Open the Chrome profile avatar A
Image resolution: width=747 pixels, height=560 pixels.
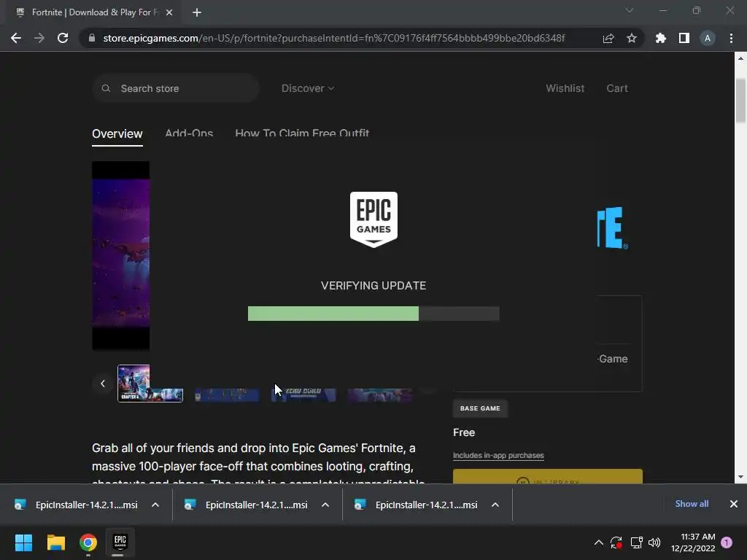pyautogui.click(x=708, y=38)
